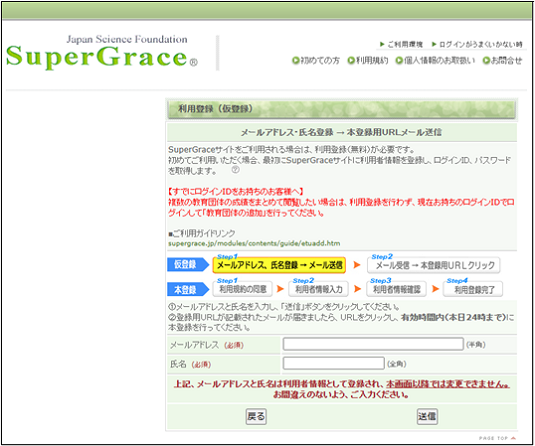Click the green circle icon beside 個人情報のお取扱い

tap(399, 61)
